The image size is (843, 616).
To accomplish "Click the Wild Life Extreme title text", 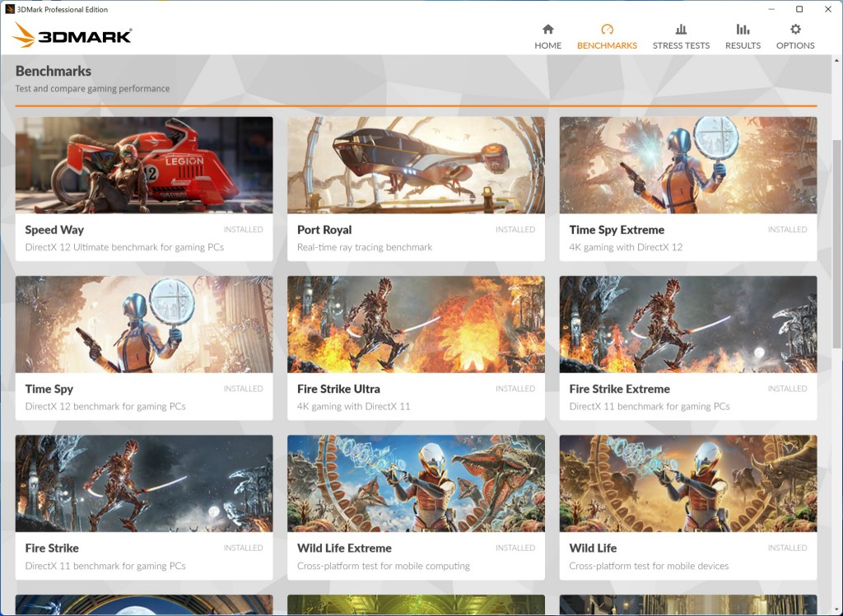I will pos(344,548).
